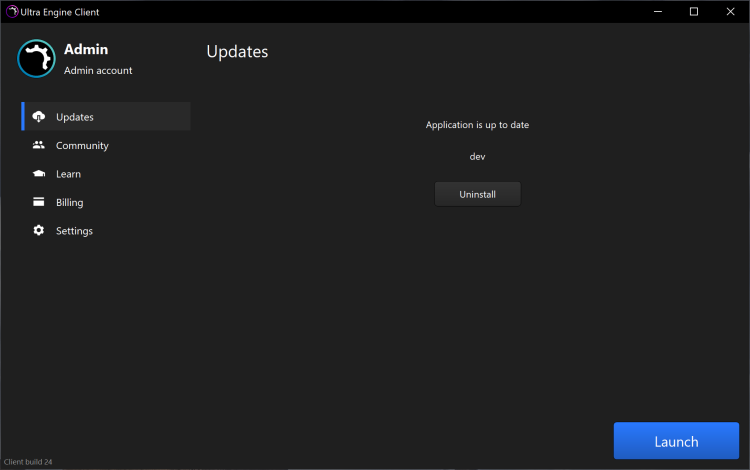Click the Billing credit card icon
Image resolution: width=750 pixels, height=470 pixels.
point(39,202)
